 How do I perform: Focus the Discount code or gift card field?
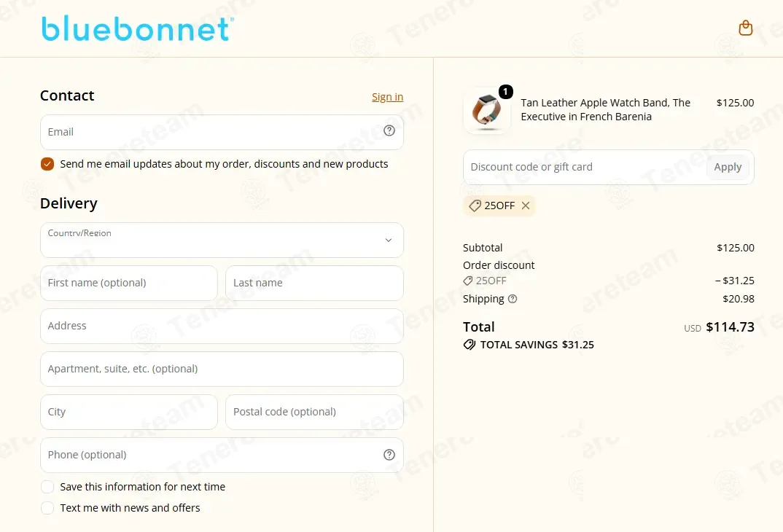pos(584,167)
